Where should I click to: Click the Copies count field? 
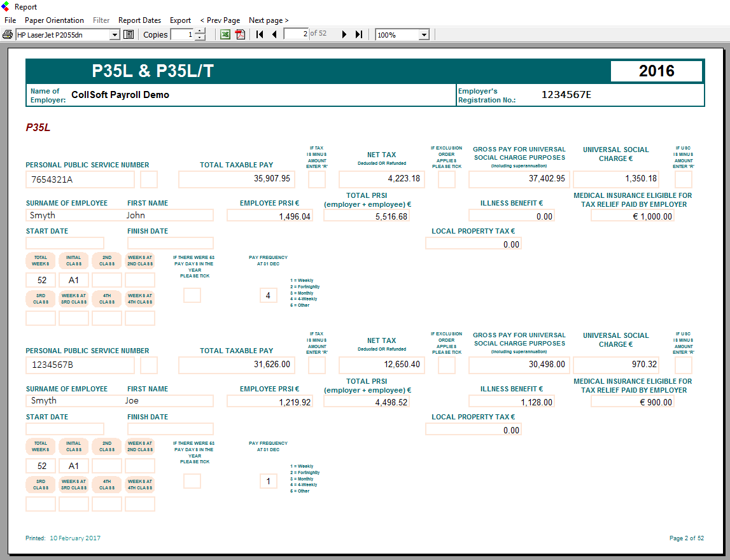(x=181, y=34)
